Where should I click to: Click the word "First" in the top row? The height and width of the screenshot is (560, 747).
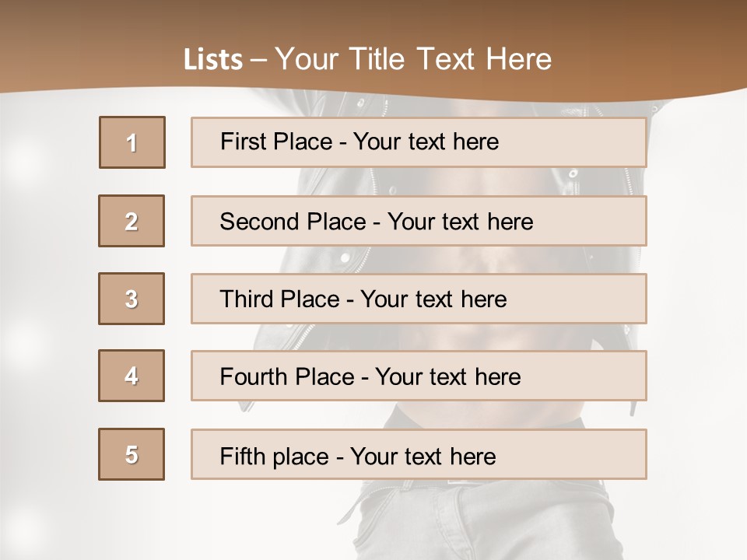(242, 142)
